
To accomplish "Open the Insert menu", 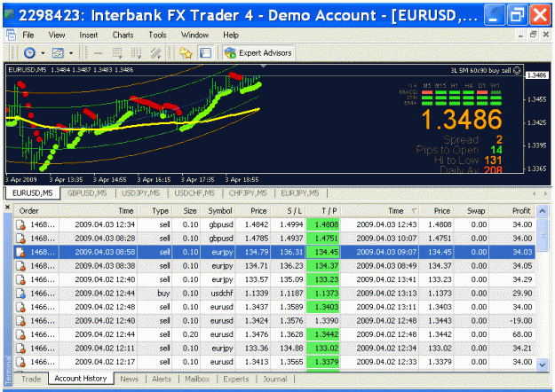I will tap(89, 35).
